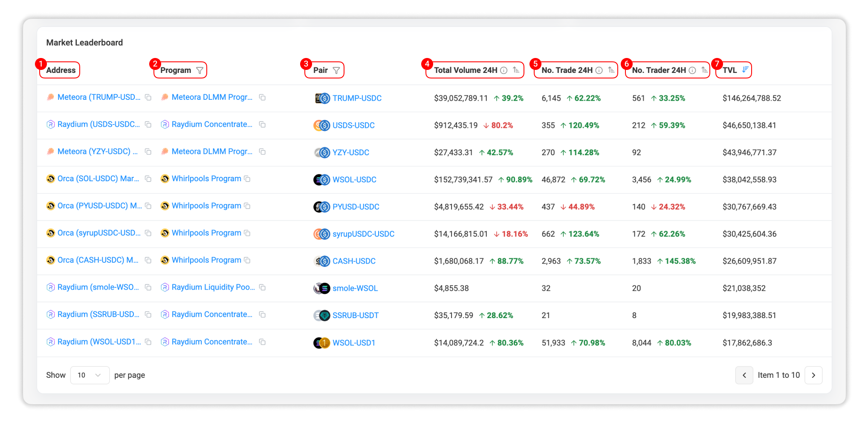The image size is (868, 423).
Task: Click the sort icon next to Total Volume 24H
Action: [516, 70]
